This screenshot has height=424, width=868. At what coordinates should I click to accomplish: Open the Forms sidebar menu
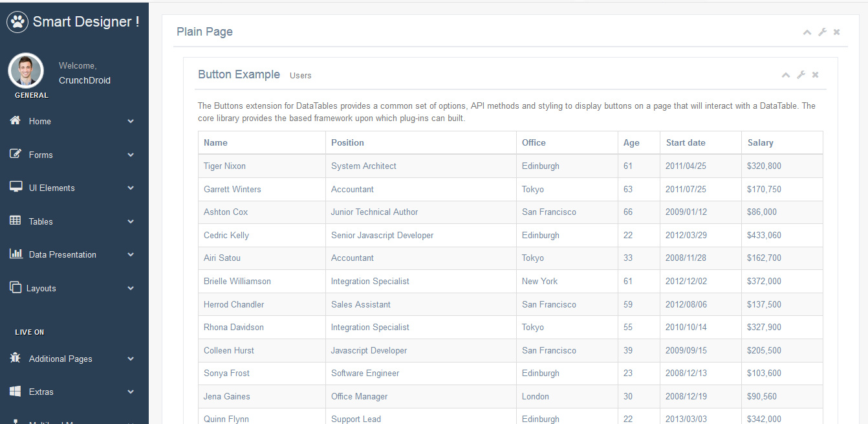41,155
